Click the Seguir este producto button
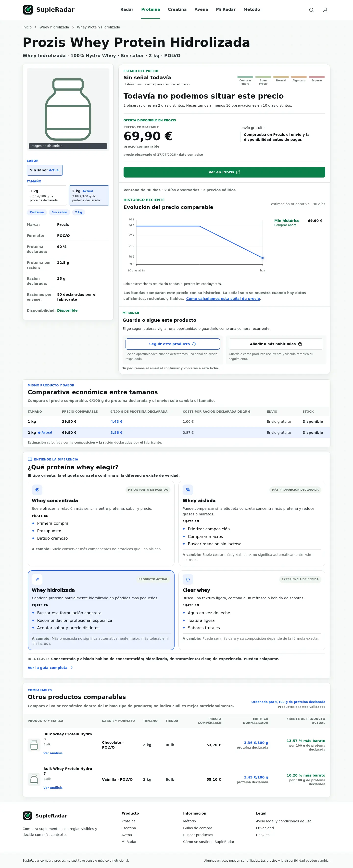Image resolution: width=353 pixels, height=868 pixels. (173, 344)
